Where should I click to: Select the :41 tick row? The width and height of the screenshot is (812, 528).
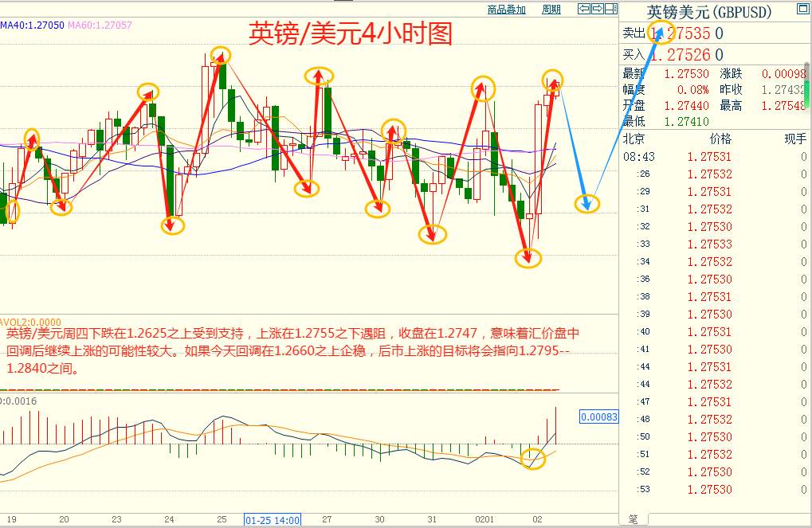click(x=715, y=349)
